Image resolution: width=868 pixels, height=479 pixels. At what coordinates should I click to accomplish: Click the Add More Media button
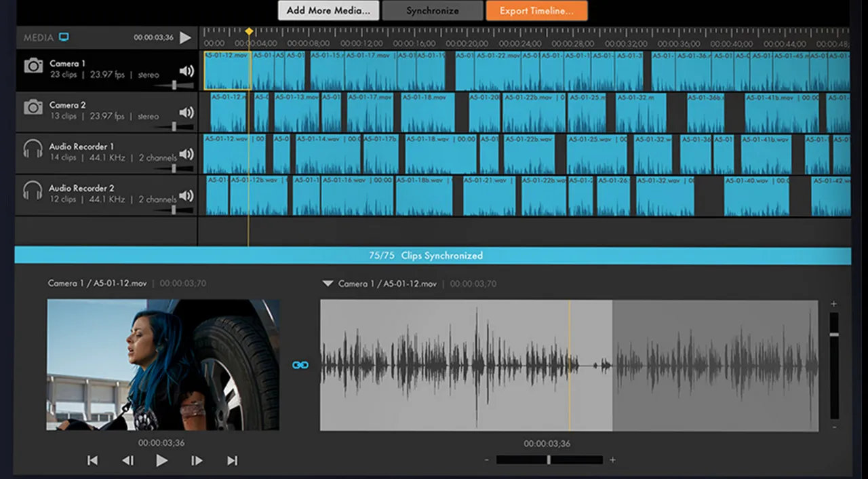click(x=328, y=11)
